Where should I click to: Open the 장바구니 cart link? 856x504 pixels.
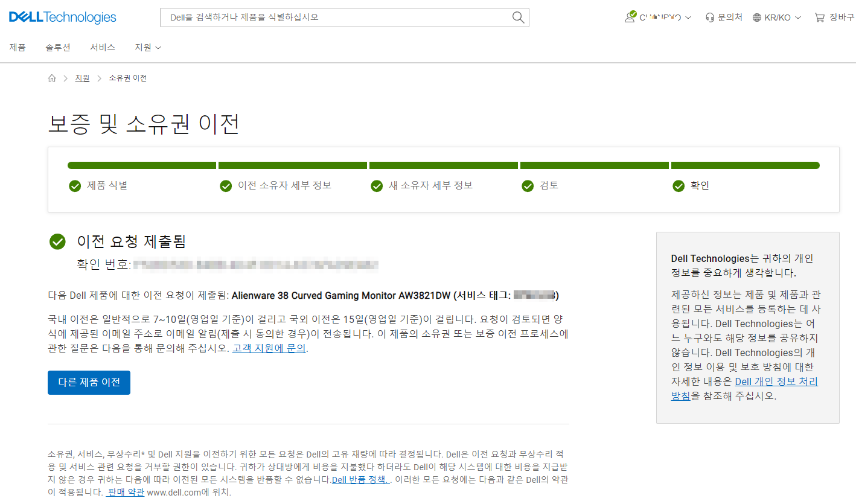coord(834,18)
